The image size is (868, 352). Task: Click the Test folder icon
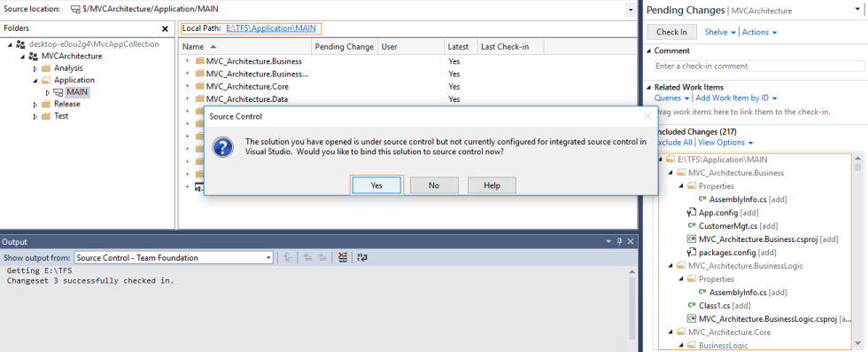click(46, 116)
